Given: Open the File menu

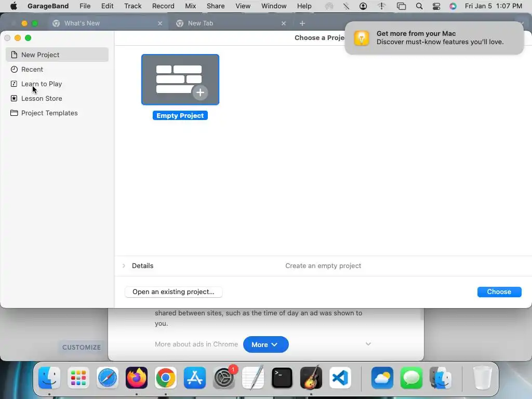Looking at the screenshot, I should pyautogui.click(x=85, y=6).
